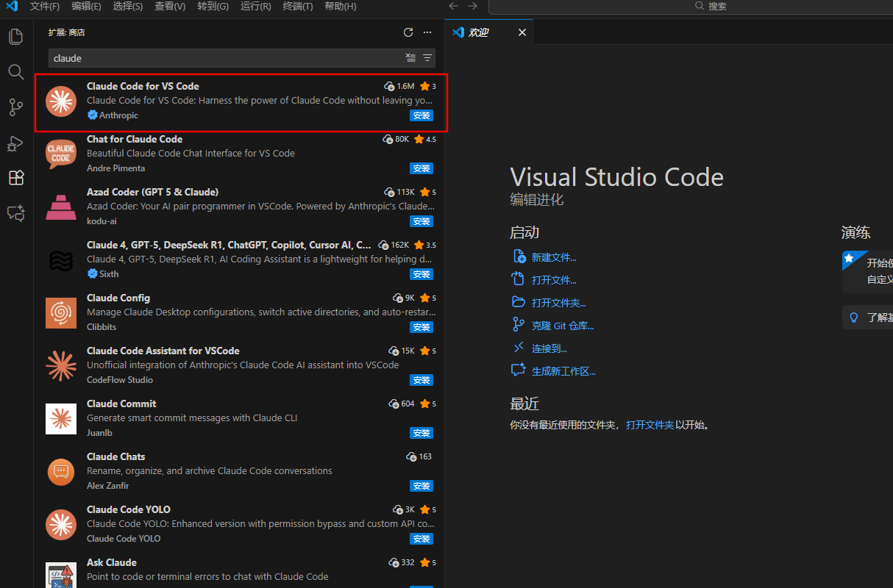
Task: Refresh the extensions marketplace list
Action: (408, 32)
